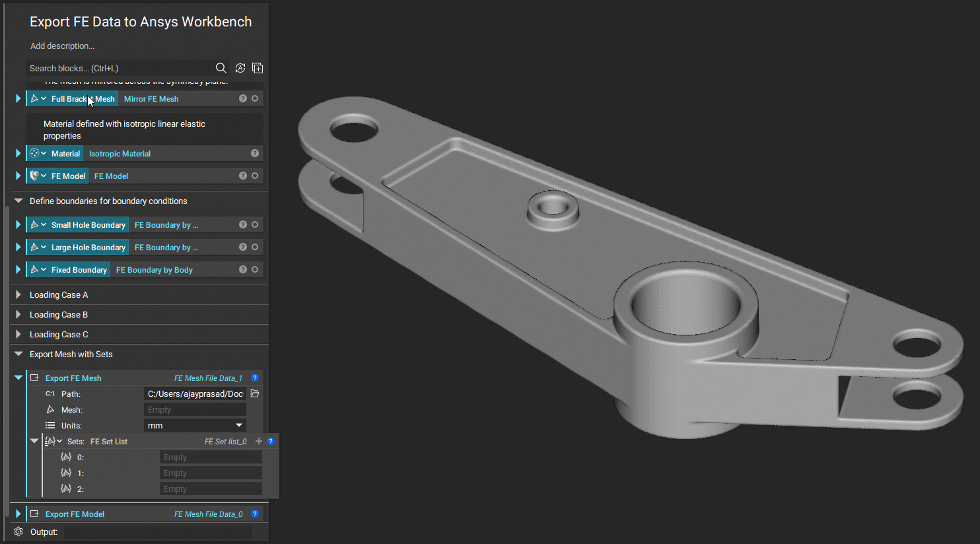980x544 pixels.
Task: Browse for export path with folder icon
Action: [x=255, y=393]
